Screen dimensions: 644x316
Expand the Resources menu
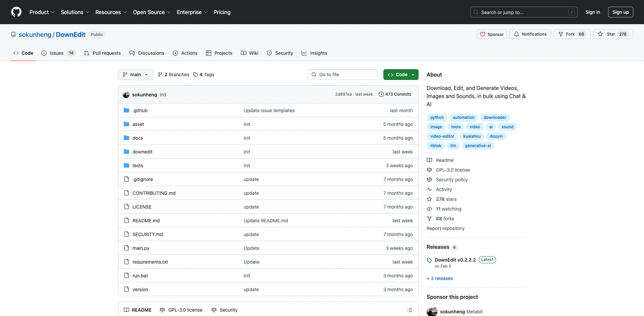tap(111, 12)
